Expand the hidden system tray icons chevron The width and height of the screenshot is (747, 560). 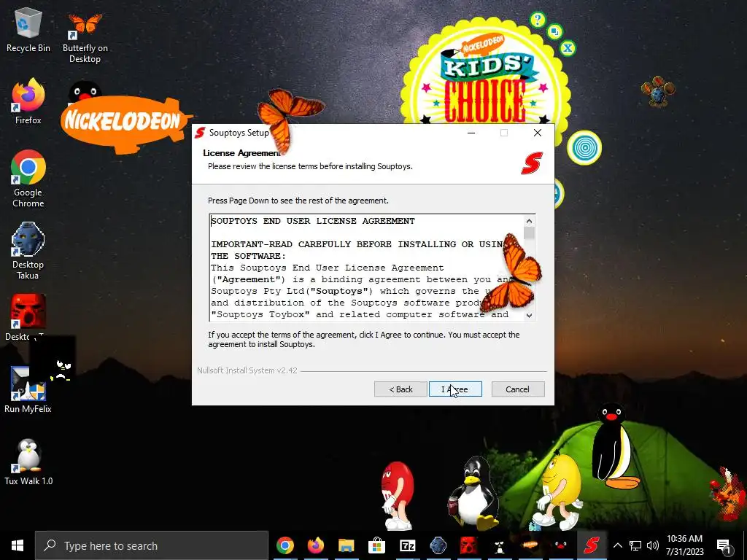(x=617, y=545)
